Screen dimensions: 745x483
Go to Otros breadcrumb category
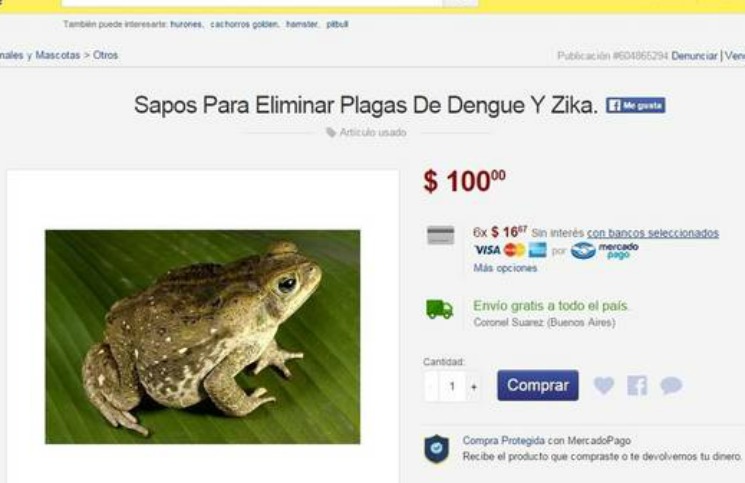pos(105,55)
